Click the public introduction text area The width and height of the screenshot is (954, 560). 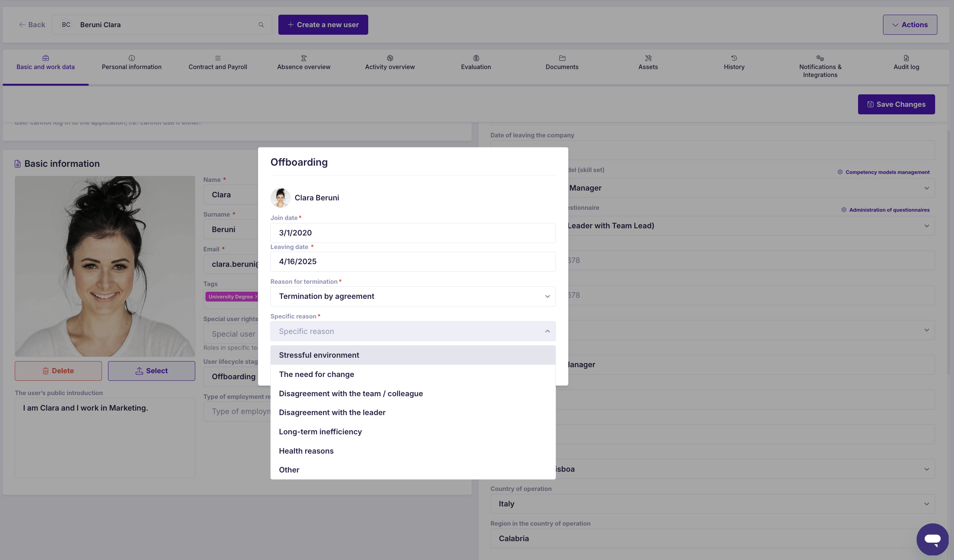(105, 438)
